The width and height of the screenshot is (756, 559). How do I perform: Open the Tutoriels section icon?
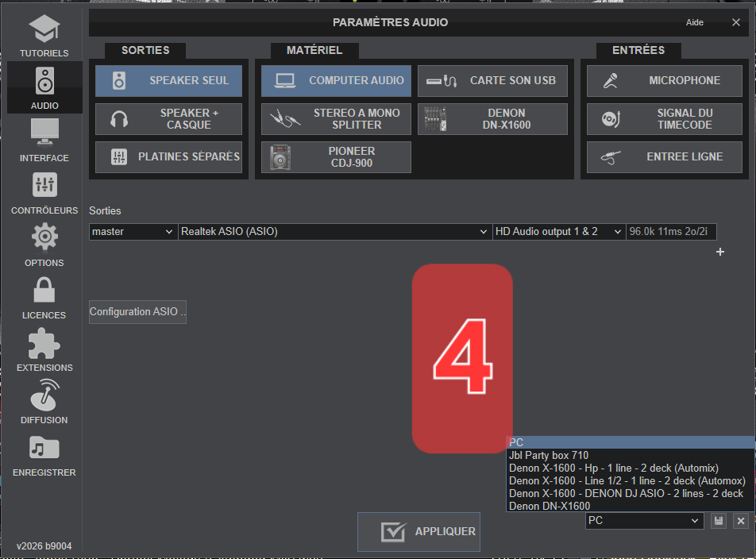coord(44,29)
